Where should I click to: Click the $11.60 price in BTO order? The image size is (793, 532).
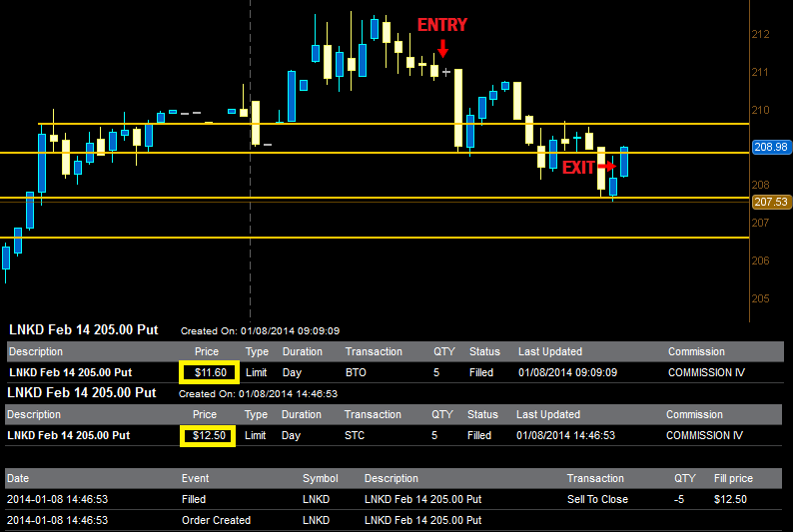coord(211,372)
